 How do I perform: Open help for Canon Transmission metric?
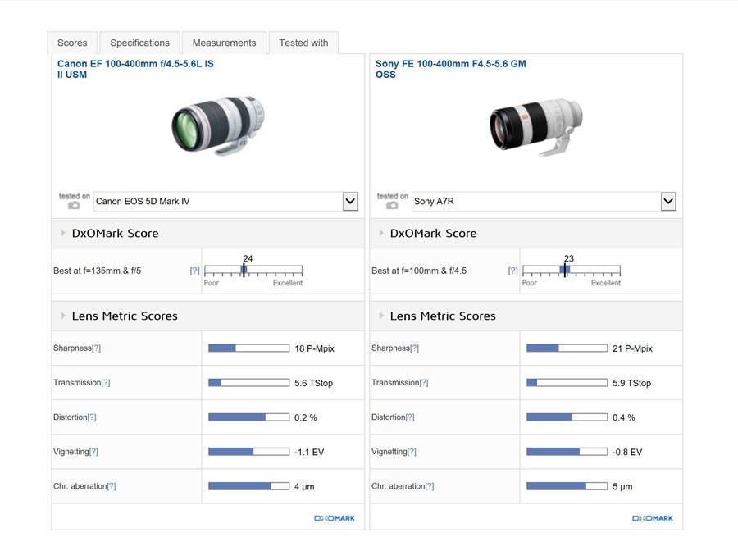105,383
